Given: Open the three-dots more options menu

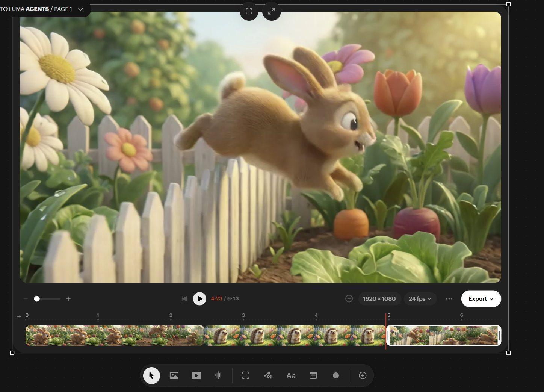Looking at the screenshot, I should 449,299.
